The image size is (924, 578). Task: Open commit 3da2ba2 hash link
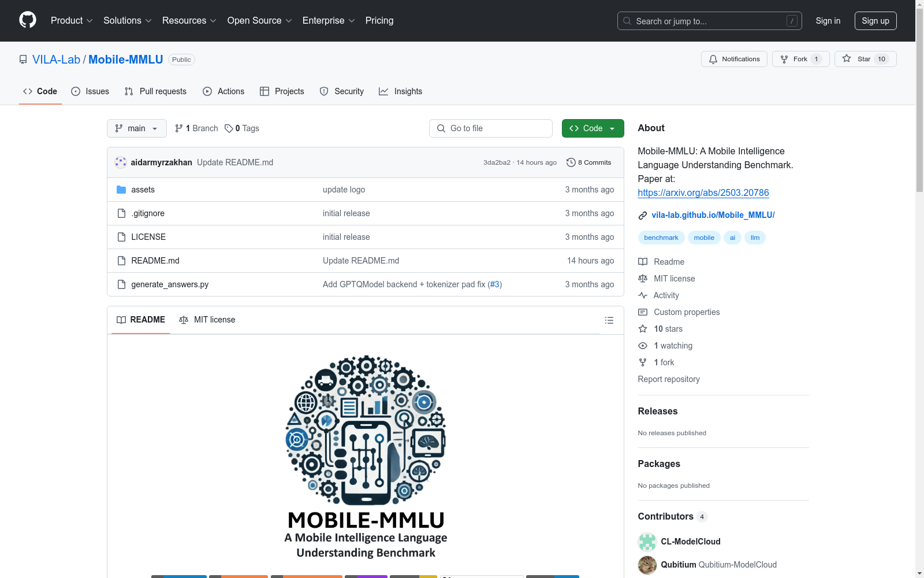coord(497,162)
